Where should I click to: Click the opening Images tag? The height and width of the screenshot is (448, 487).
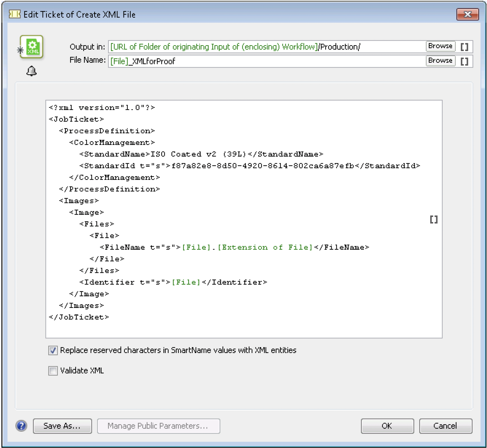tap(79, 201)
